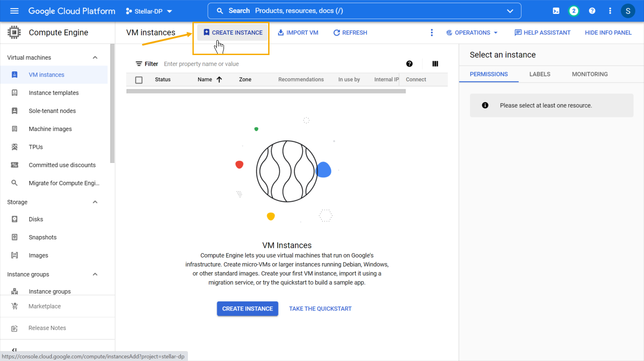Select all instances checkbox in table header
Image resolution: width=644 pixels, height=361 pixels.
click(x=139, y=80)
